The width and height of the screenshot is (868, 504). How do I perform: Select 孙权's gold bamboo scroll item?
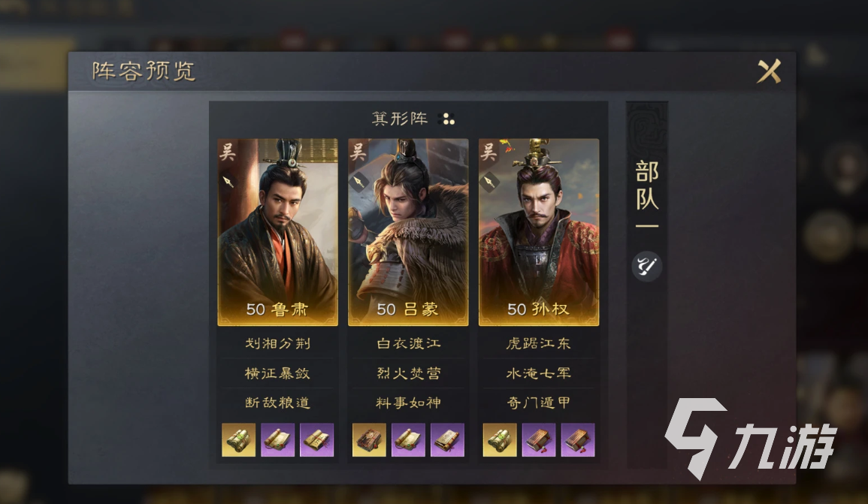pyautogui.click(x=500, y=440)
